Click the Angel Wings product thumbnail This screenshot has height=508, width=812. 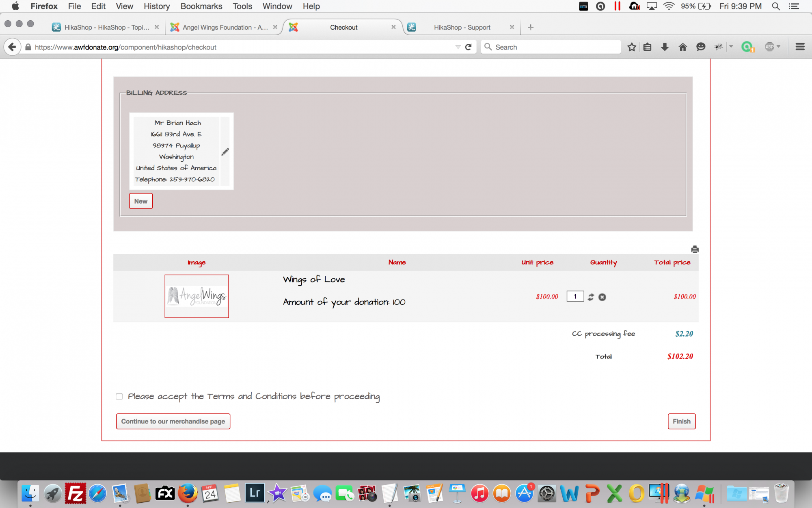click(x=197, y=296)
